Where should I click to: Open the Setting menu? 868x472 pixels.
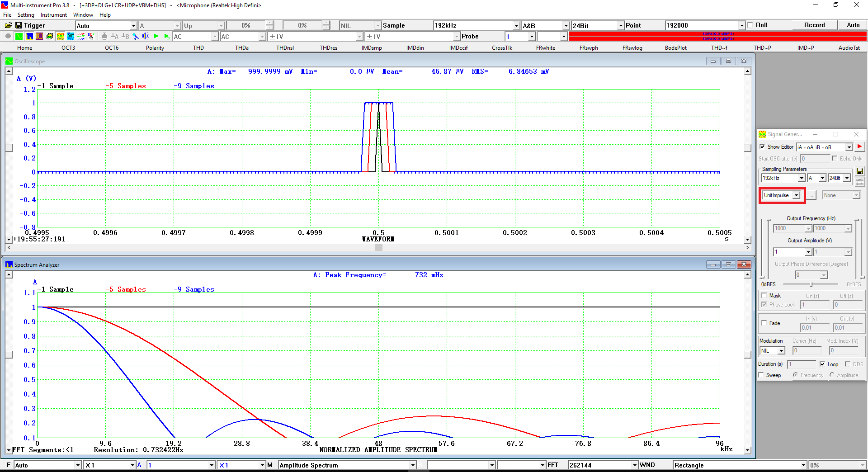pyautogui.click(x=26, y=15)
